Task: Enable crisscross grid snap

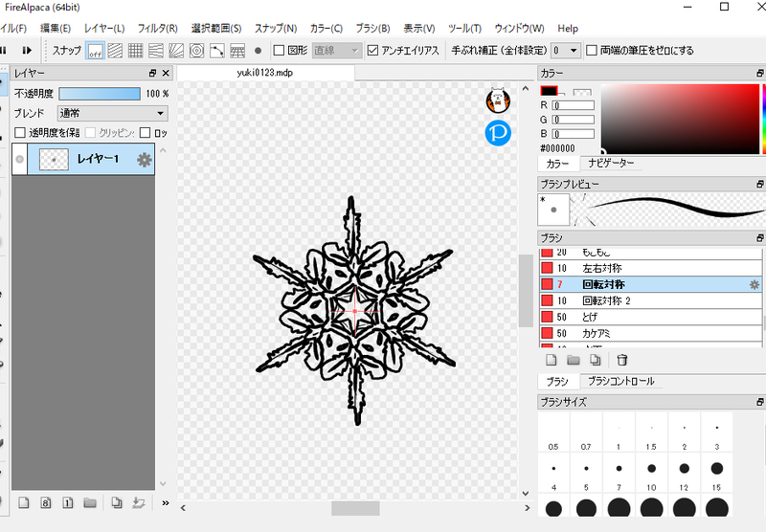Action: (135, 51)
